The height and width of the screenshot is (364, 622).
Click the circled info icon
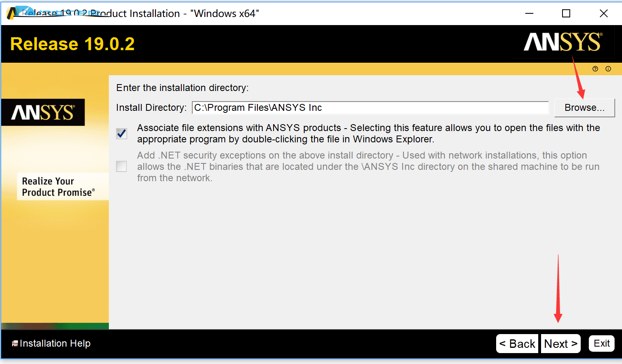tap(608, 69)
